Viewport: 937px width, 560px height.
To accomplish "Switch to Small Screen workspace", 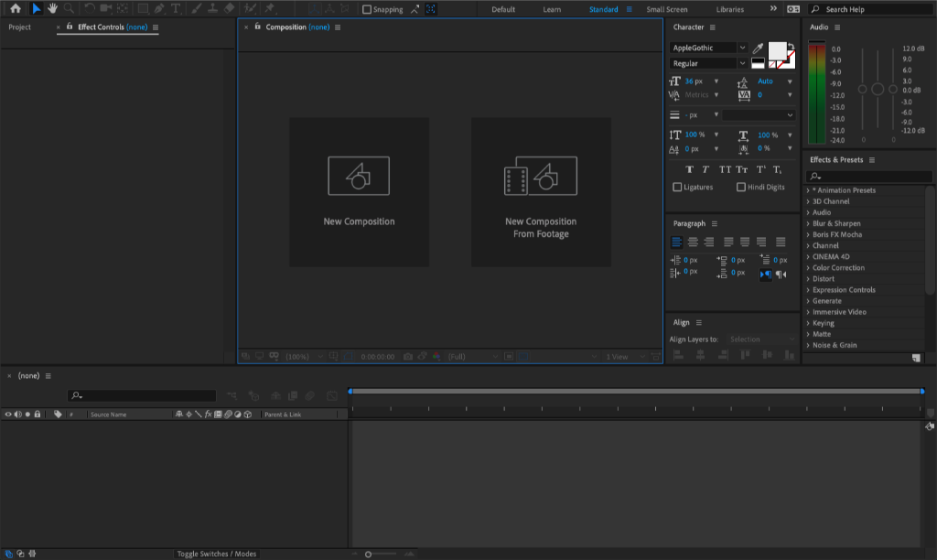I will tap(667, 9).
